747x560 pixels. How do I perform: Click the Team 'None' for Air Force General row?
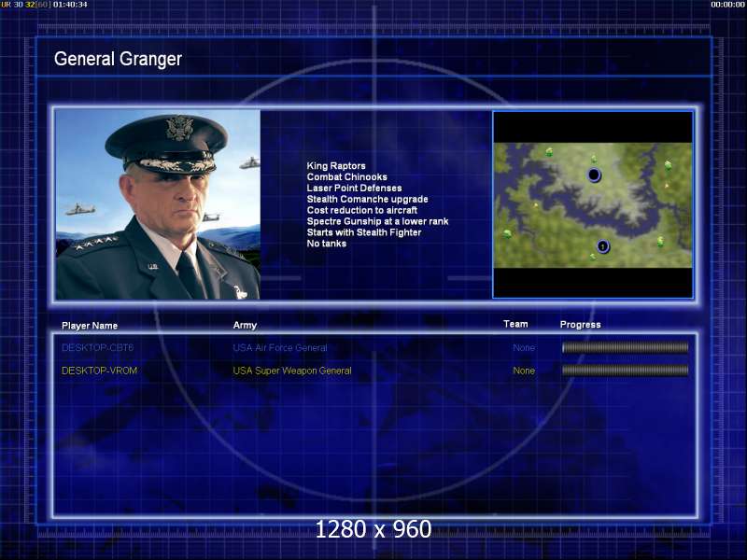point(524,347)
